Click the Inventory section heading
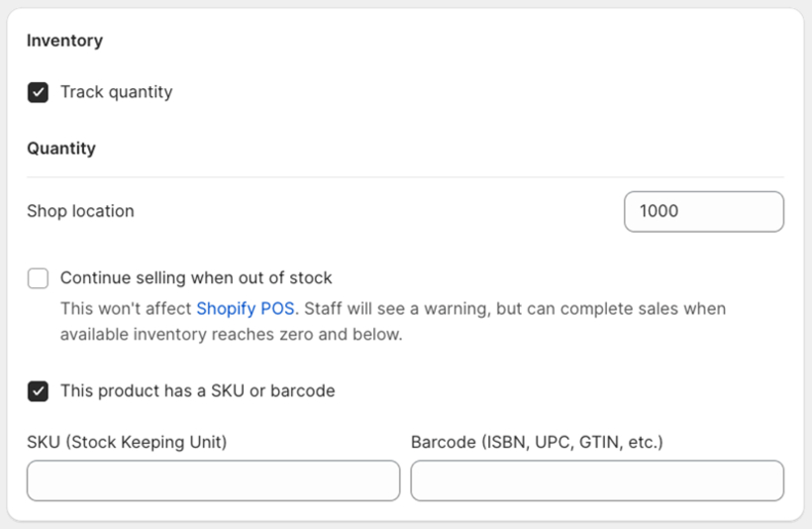The height and width of the screenshot is (529, 812). [64, 41]
